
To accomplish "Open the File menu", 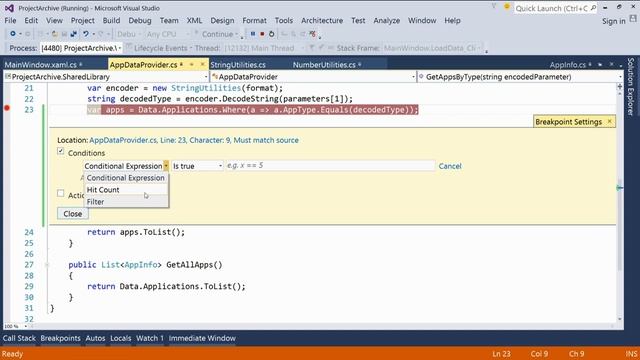I will [11, 20].
